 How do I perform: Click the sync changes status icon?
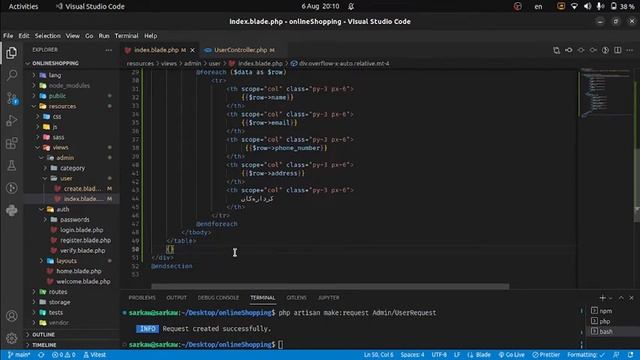[x=41, y=355]
